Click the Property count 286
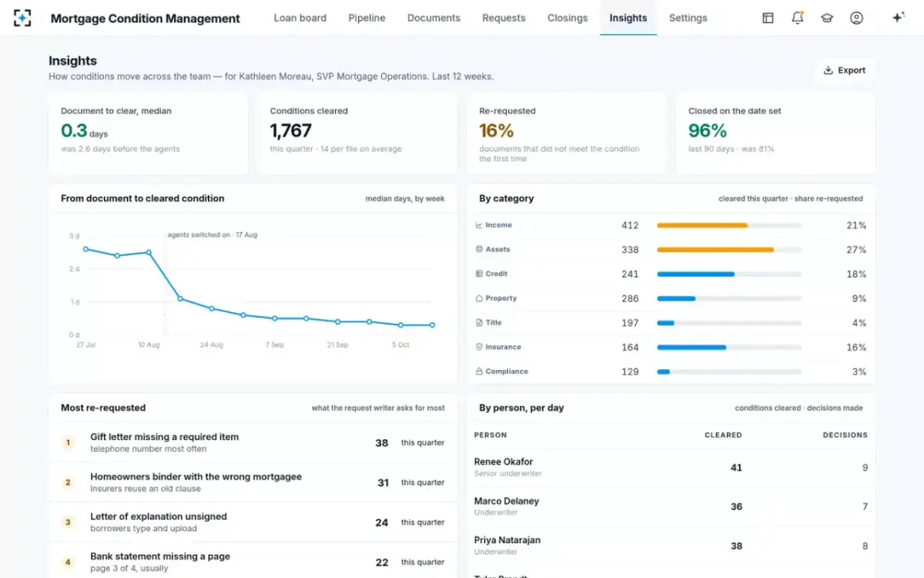The width and height of the screenshot is (924, 578). [630, 298]
